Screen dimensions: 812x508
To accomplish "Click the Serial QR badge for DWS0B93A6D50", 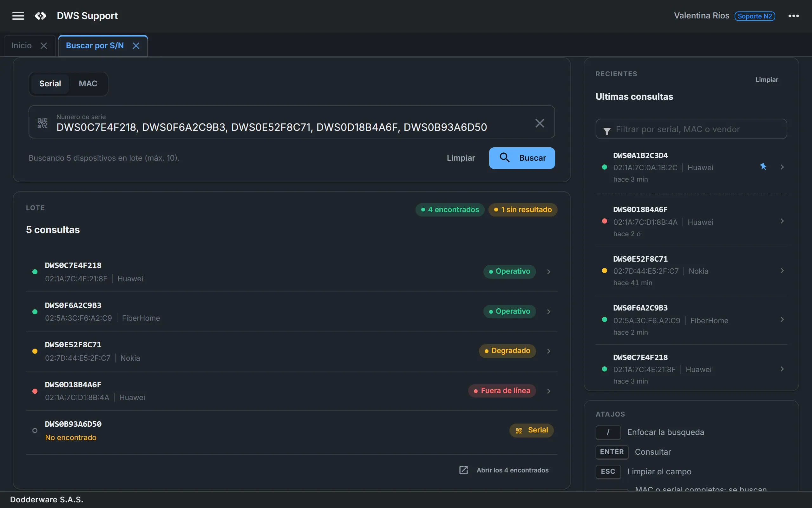I will pos(531,430).
